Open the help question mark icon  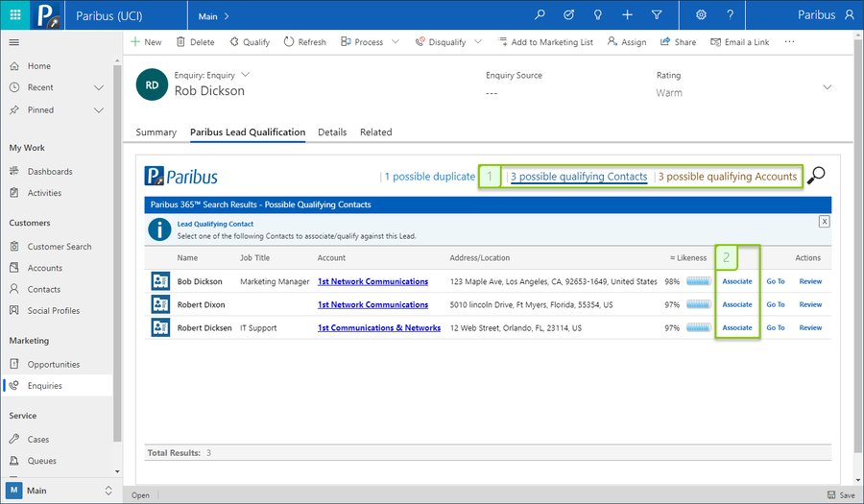(731, 14)
